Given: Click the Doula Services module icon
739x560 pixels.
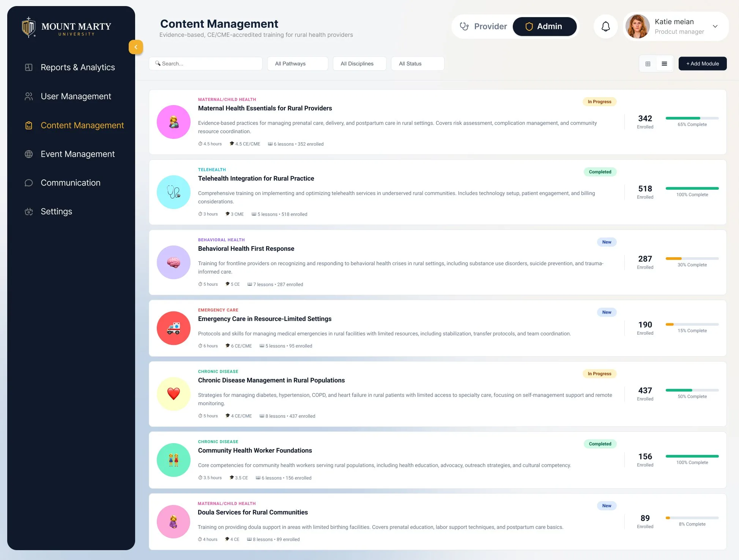Looking at the screenshot, I should [x=173, y=522].
